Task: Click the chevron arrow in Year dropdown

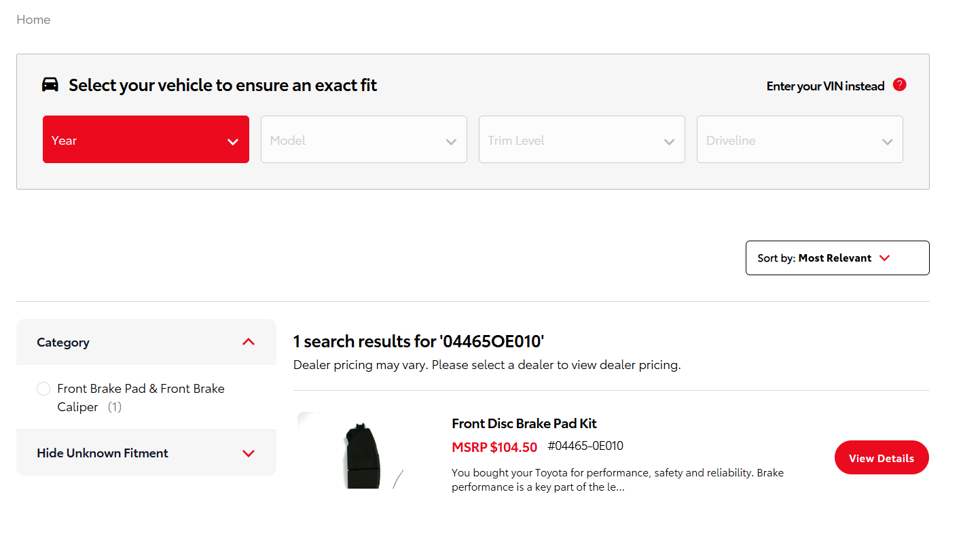Action: point(233,141)
